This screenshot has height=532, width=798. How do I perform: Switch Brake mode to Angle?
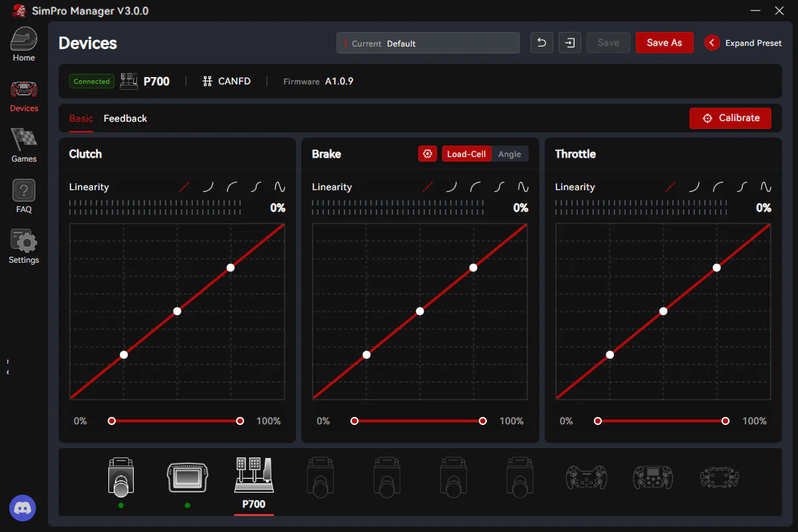510,154
